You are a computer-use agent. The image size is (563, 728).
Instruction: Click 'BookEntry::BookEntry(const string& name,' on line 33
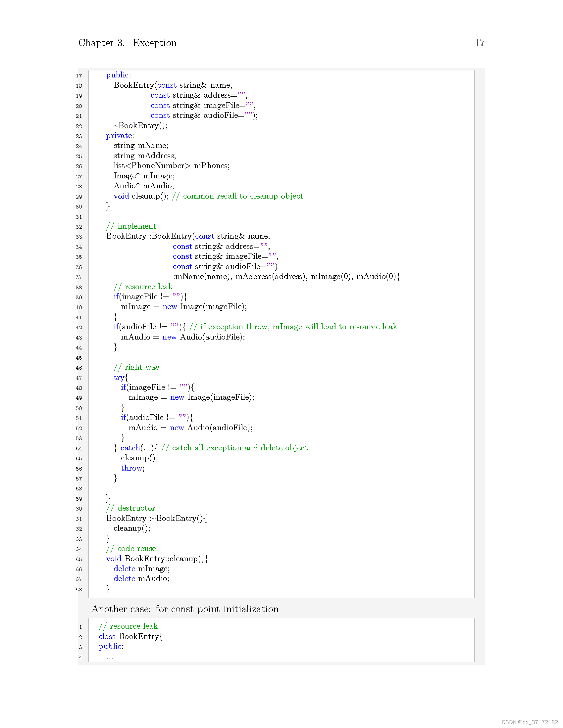[188, 236]
